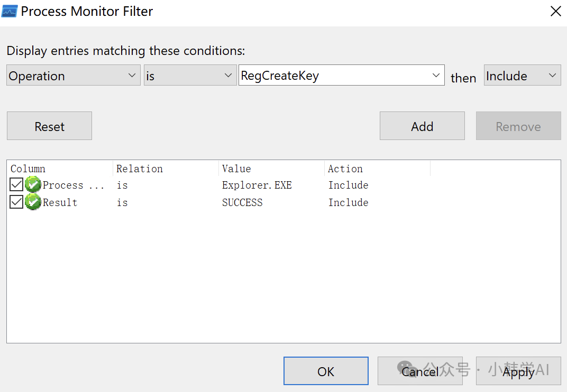Apply the filter changes

tap(518, 371)
